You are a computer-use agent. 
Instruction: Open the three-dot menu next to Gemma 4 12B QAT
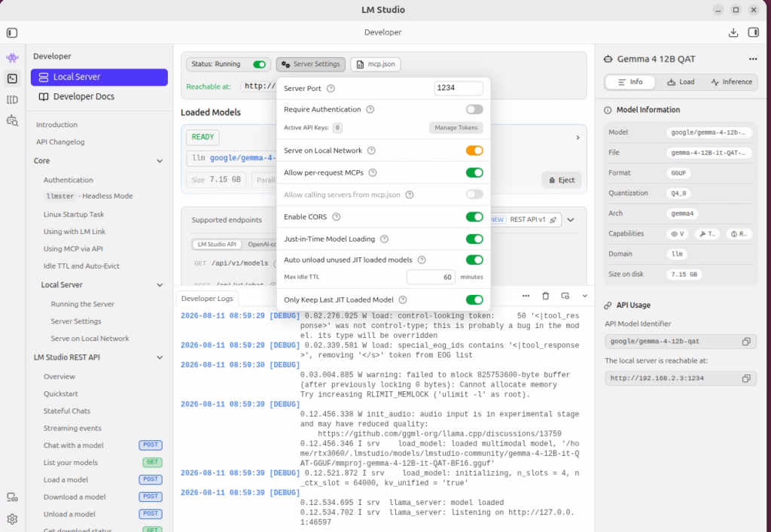(753, 59)
